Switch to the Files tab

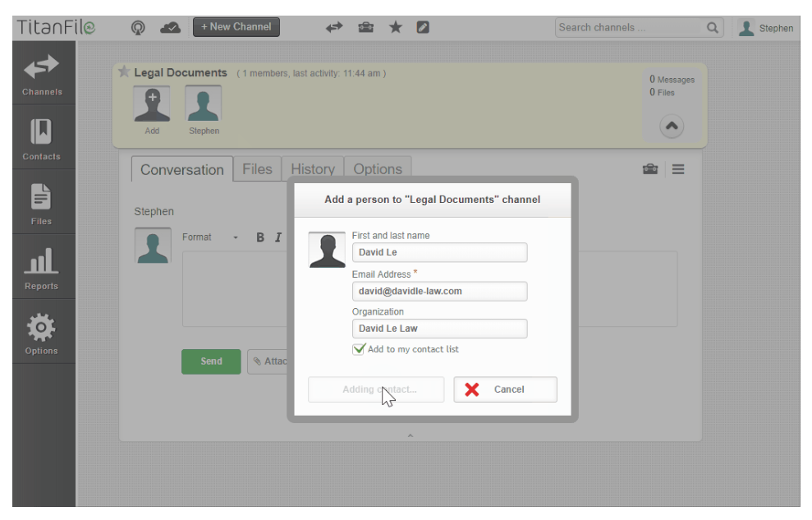257,169
